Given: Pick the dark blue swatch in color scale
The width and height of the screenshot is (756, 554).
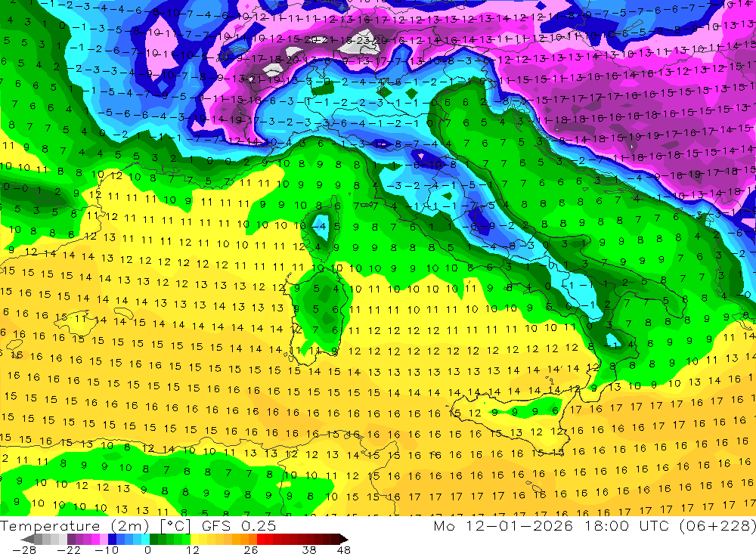Looking at the screenshot, I should point(112,539).
